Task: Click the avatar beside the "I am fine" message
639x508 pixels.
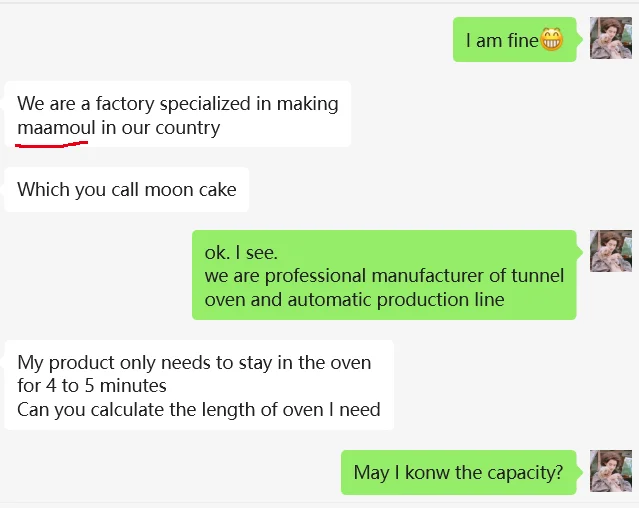Action: click(610, 39)
